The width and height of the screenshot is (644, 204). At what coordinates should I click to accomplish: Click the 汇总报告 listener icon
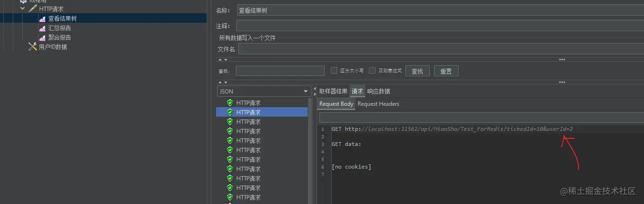pos(42,28)
